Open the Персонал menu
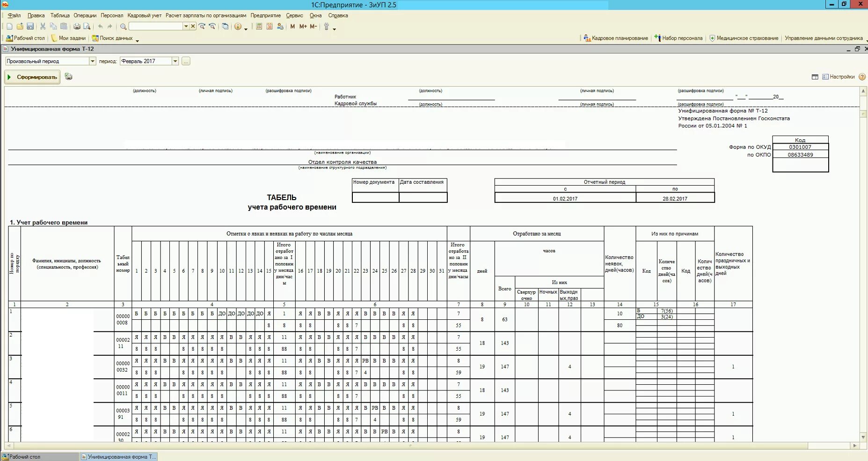The image size is (868, 461). 112,15
